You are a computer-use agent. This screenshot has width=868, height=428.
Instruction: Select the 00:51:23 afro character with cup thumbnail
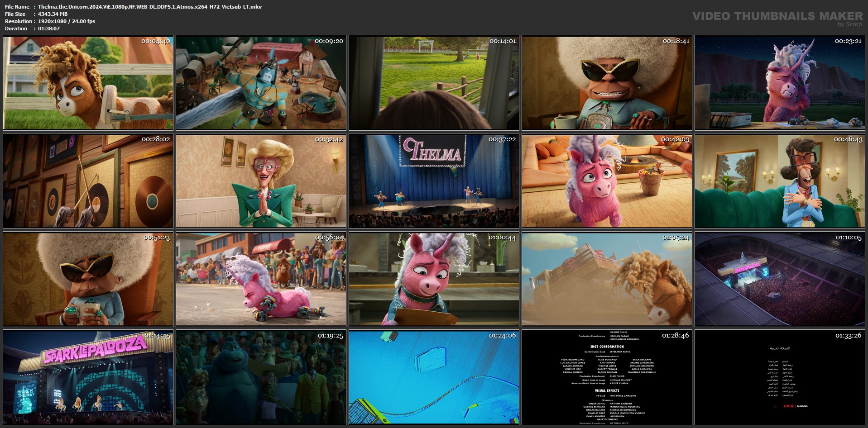click(88, 279)
